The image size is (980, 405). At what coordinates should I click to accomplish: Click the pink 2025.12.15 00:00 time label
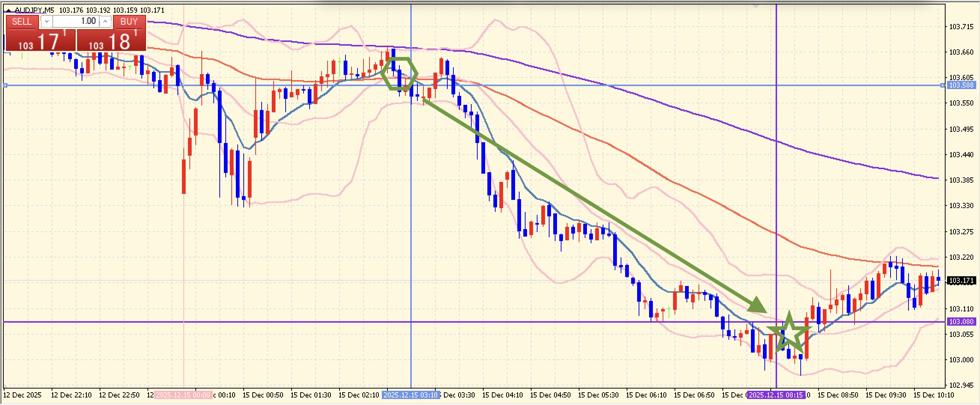[183, 395]
